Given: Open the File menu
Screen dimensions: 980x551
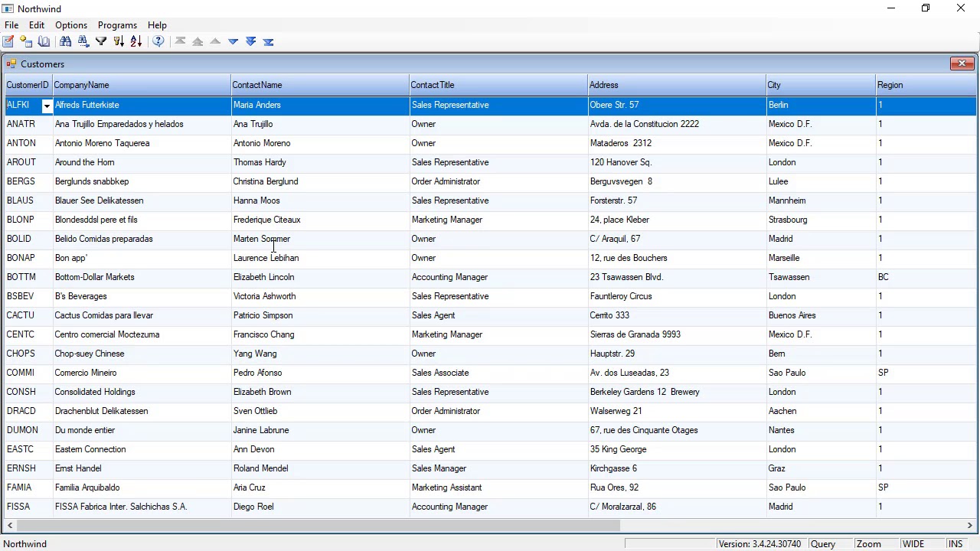Looking at the screenshot, I should (x=11, y=25).
